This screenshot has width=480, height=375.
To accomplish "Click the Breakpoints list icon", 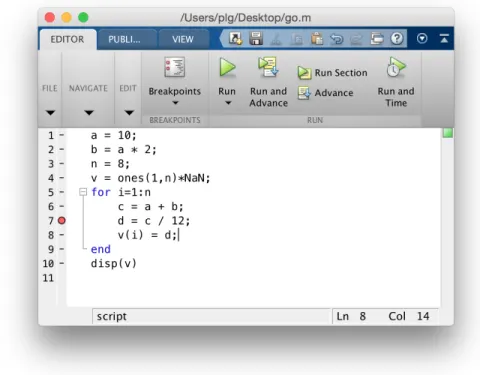I will [174, 67].
